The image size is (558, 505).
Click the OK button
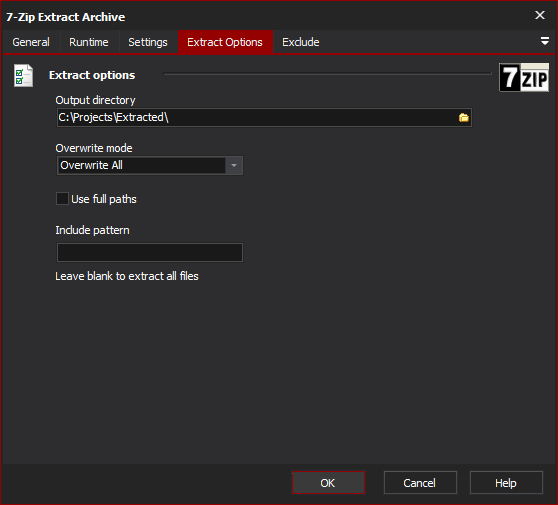pyautogui.click(x=328, y=483)
